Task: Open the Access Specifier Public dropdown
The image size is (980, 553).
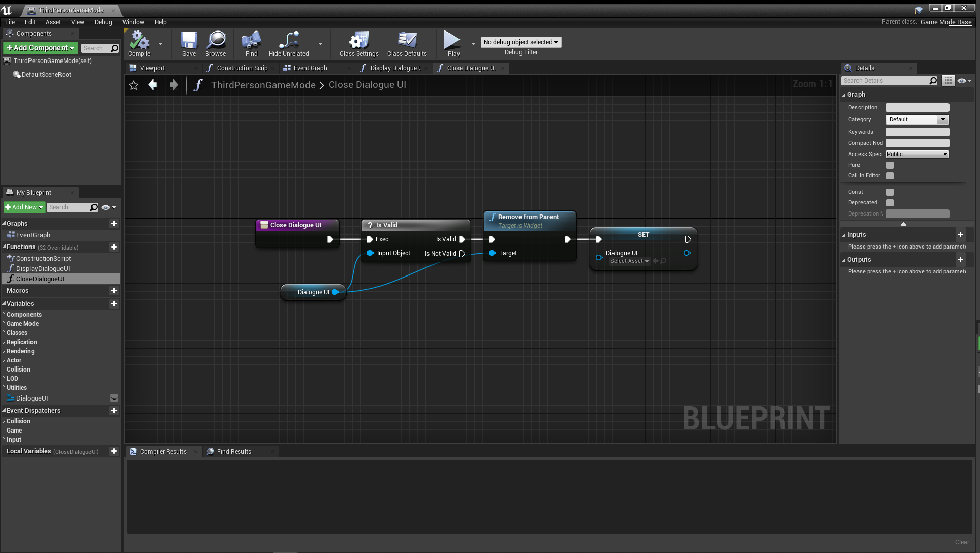Action: [x=917, y=155]
